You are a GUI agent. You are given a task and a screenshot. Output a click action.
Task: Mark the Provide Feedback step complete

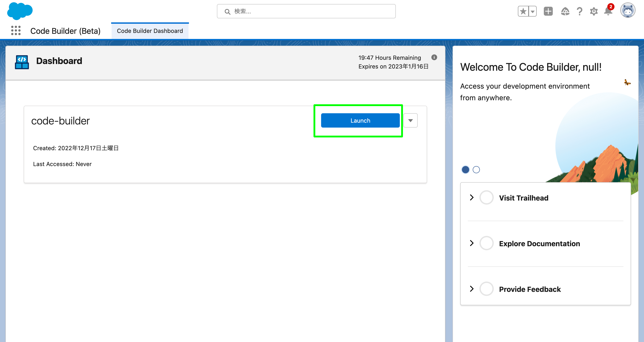coord(486,289)
